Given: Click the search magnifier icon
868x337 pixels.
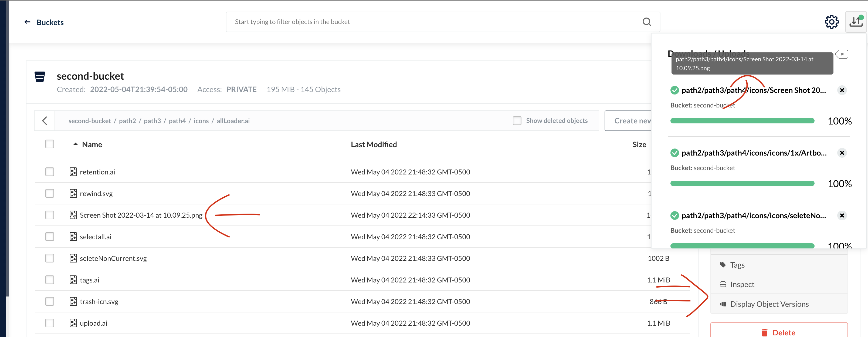Looking at the screenshot, I should [x=646, y=22].
